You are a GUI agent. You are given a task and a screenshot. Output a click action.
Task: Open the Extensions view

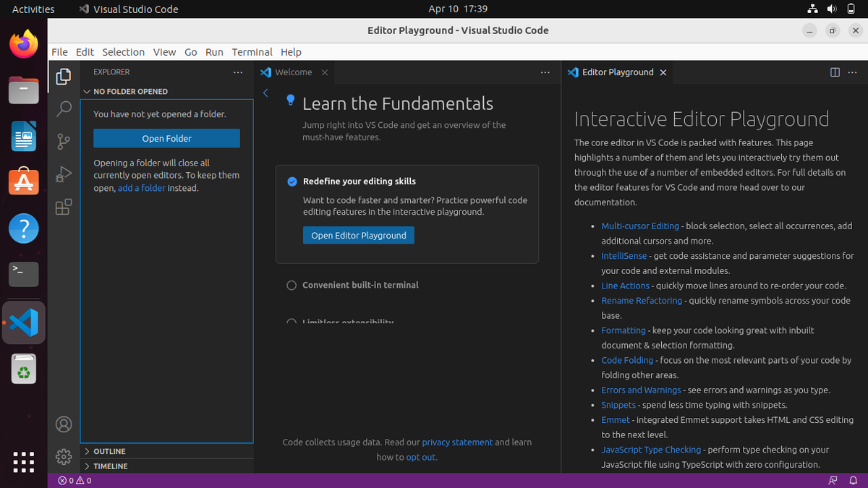tap(63, 206)
